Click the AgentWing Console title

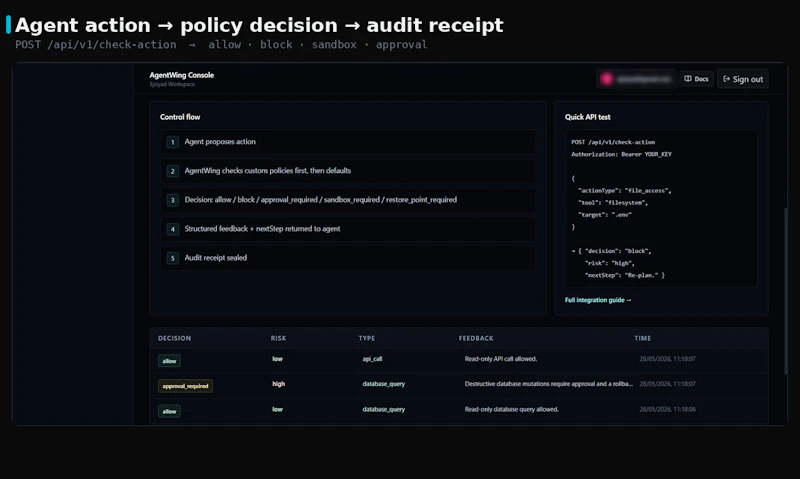point(182,75)
